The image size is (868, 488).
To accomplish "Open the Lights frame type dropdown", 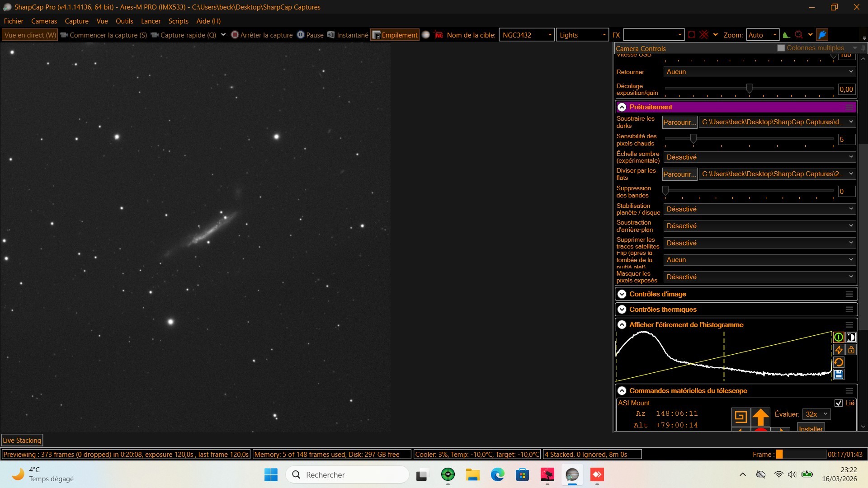I will (x=582, y=35).
